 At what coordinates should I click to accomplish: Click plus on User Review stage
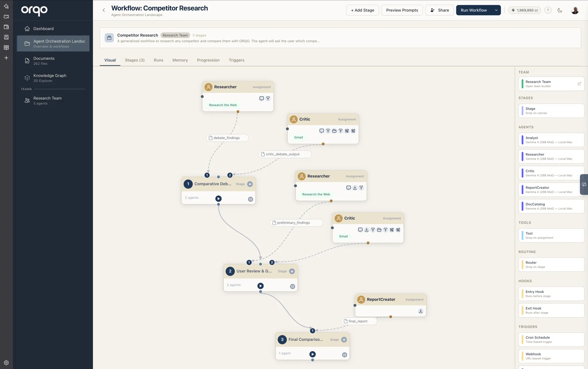[x=292, y=271]
